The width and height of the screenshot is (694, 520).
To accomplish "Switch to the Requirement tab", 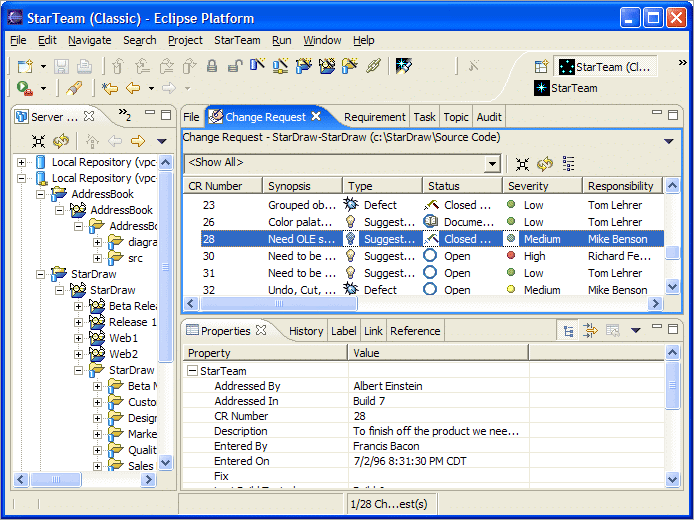I will pos(374,117).
